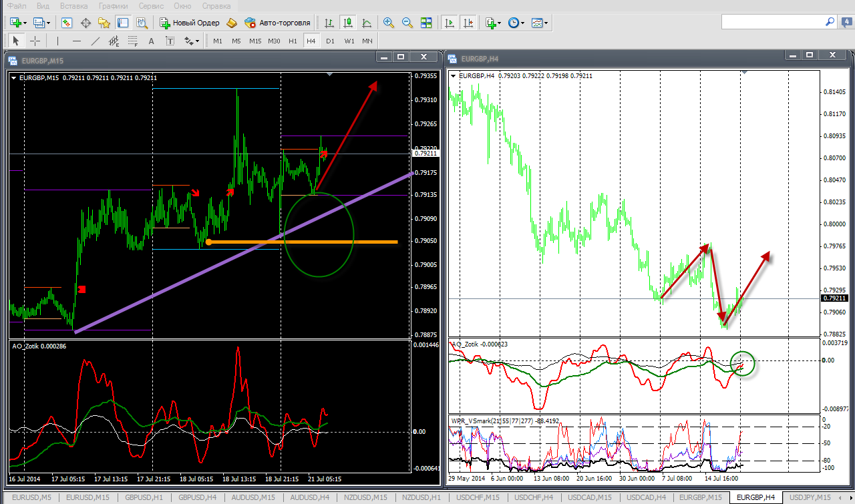
Task: Open the Сервис menu
Action: click(151, 6)
